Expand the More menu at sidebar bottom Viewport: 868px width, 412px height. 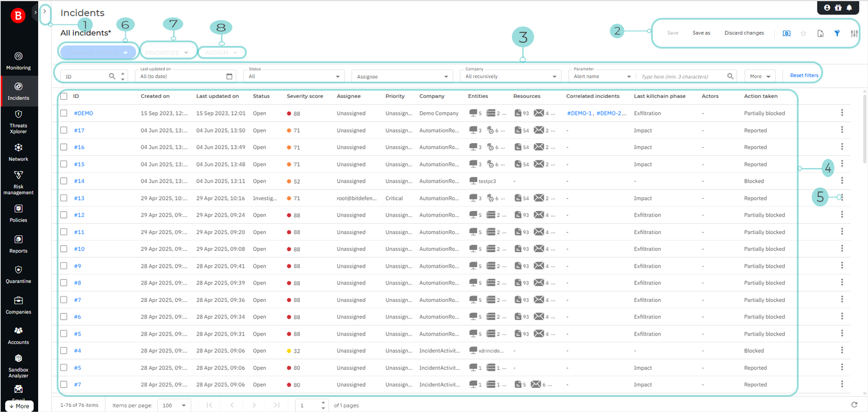pyautogui.click(x=19, y=406)
